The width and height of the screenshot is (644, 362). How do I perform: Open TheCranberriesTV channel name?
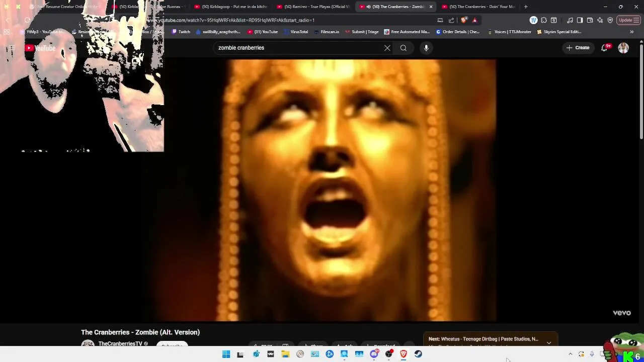(x=120, y=344)
